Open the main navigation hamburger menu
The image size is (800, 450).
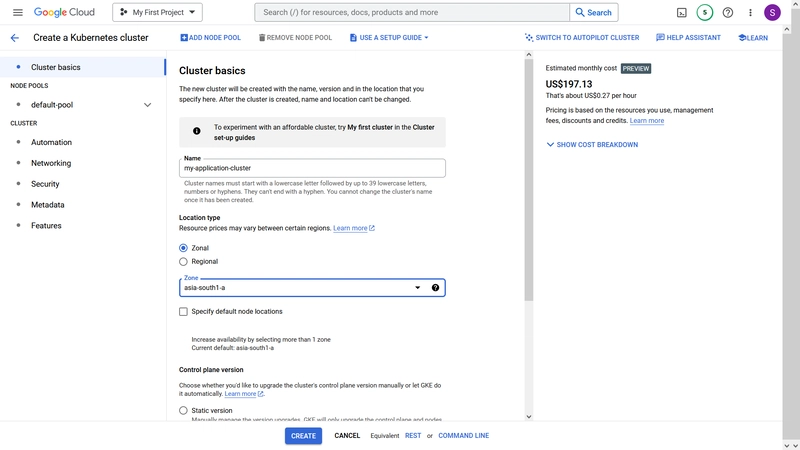[x=18, y=12]
